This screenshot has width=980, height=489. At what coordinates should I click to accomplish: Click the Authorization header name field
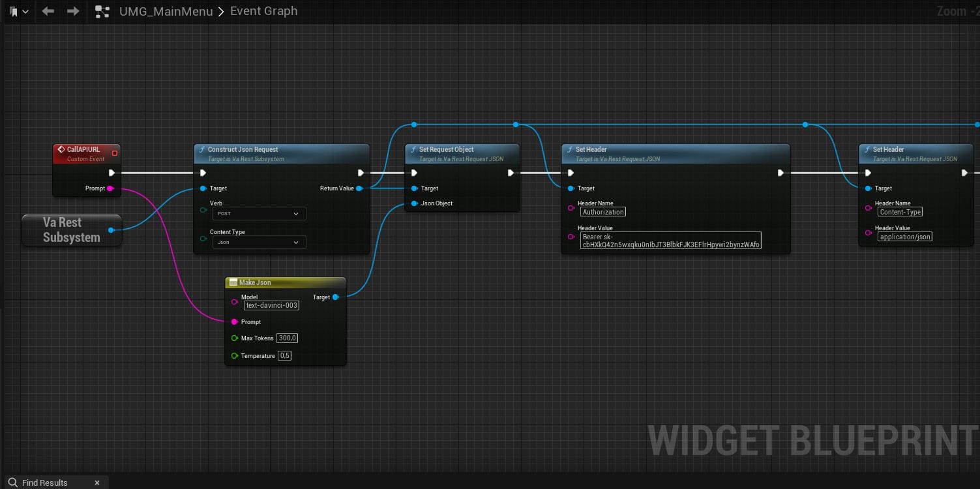point(603,212)
